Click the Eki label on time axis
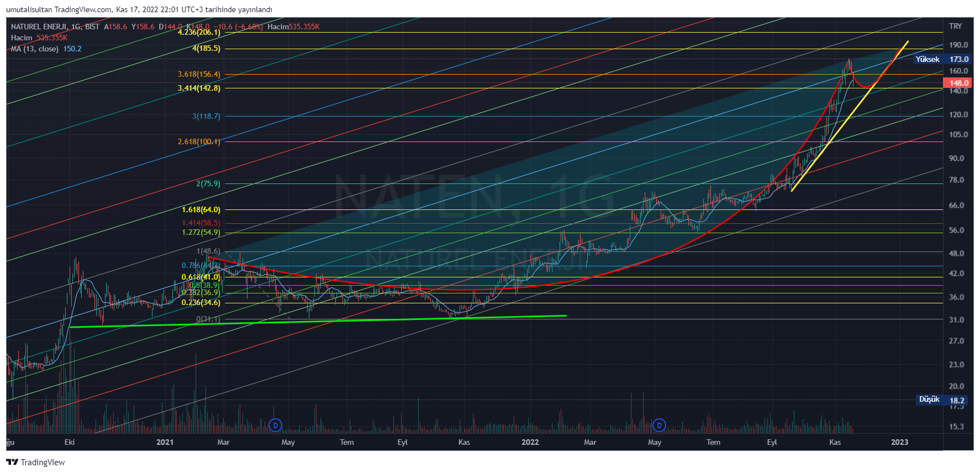The width and height of the screenshot is (980, 473). point(70,442)
